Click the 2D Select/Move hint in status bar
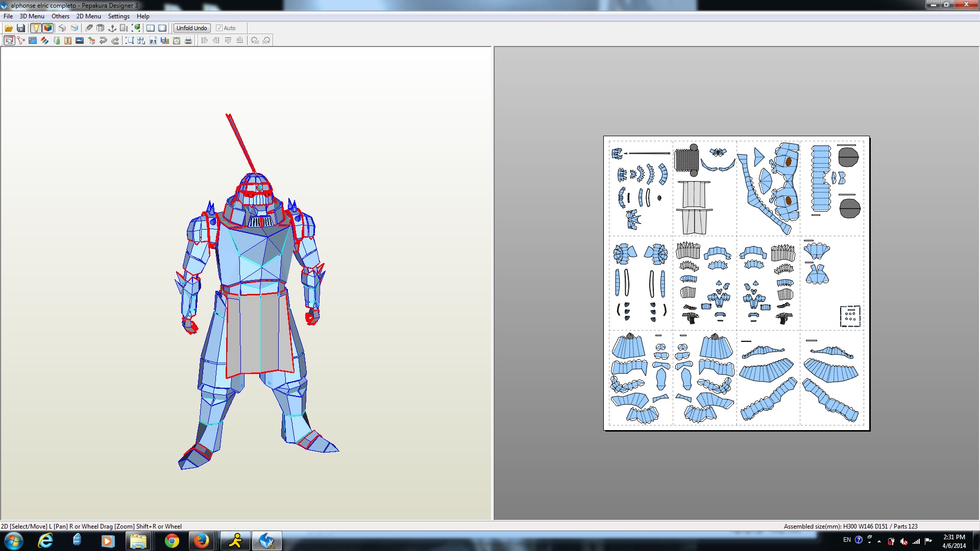 click(x=91, y=527)
